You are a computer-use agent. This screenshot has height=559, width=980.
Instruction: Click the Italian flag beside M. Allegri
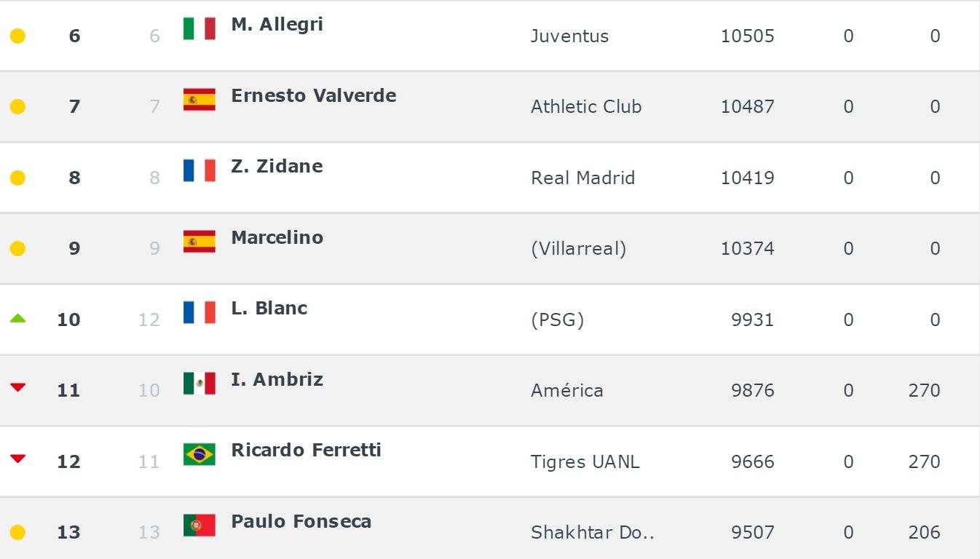coord(199,28)
